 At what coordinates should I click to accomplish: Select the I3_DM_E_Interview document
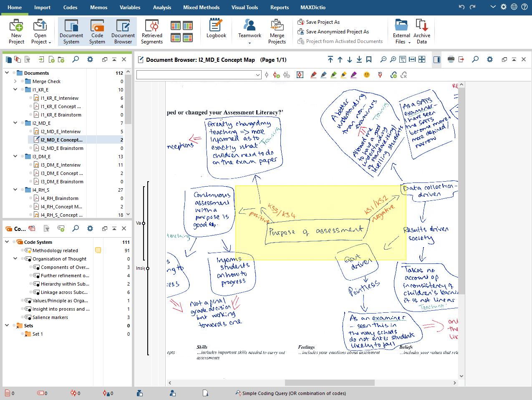[x=61, y=165]
